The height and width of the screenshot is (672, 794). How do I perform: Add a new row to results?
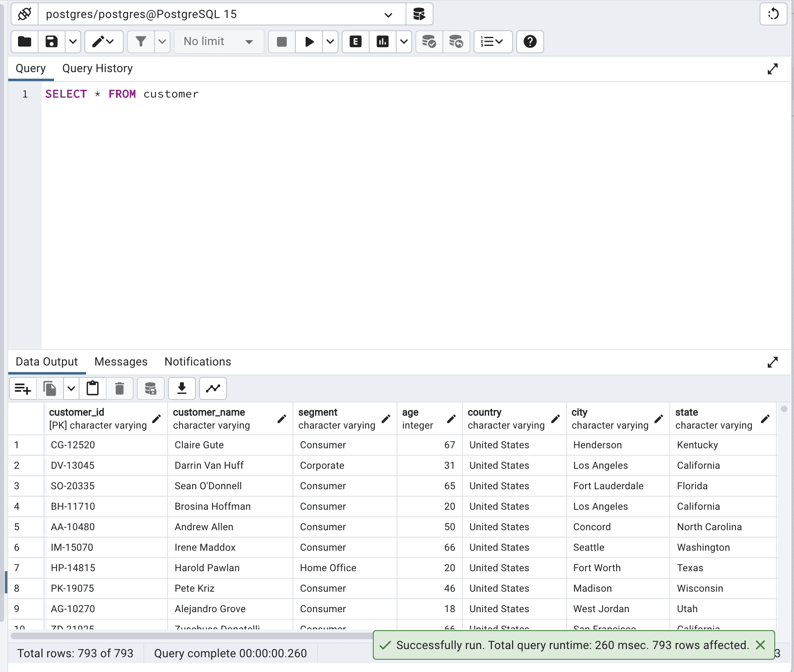23,388
